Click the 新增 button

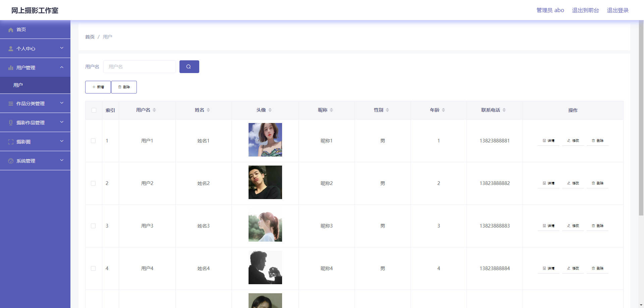[x=98, y=87]
